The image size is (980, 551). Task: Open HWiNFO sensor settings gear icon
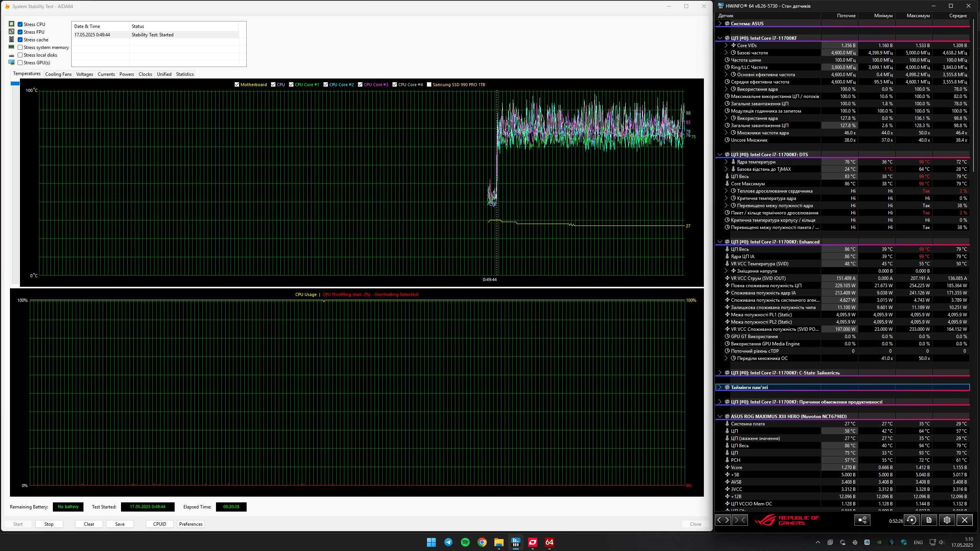tap(947, 520)
